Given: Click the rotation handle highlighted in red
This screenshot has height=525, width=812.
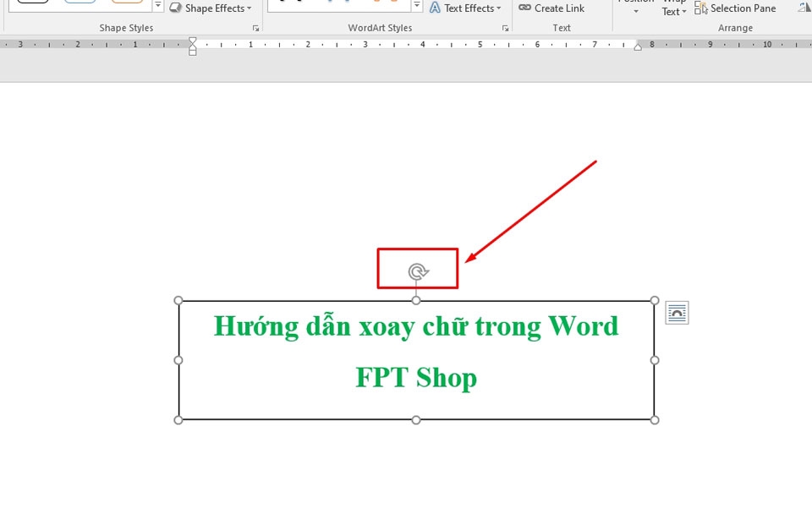Looking at the screenshot, I should click(417, 270).
